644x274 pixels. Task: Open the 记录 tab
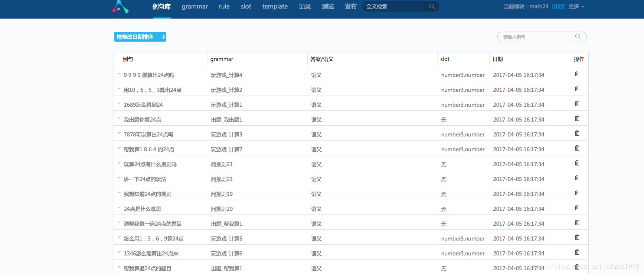click(305, 6)
